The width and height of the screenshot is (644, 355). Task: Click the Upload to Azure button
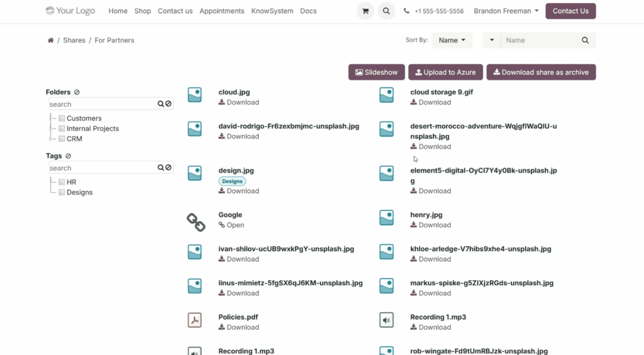click(445, 72)
